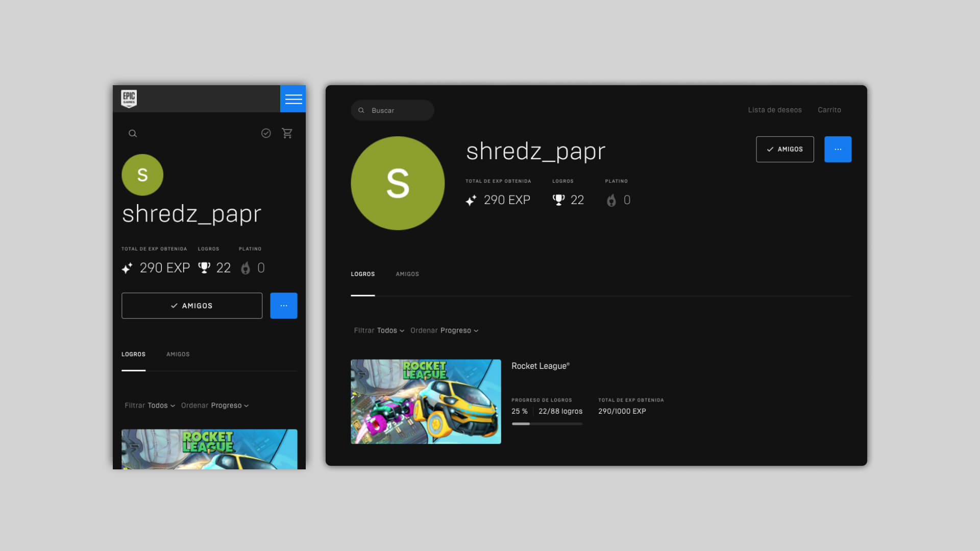Open the shopping cart icon in mobile view

coord(287,133)
